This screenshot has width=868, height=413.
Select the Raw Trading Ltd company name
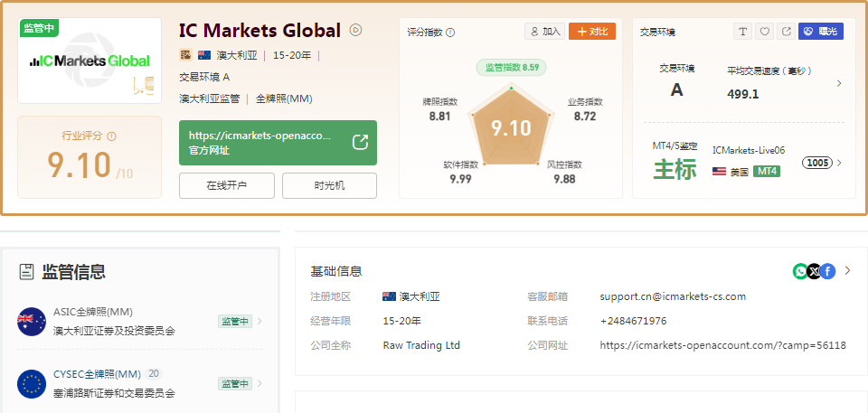(421, 345)
